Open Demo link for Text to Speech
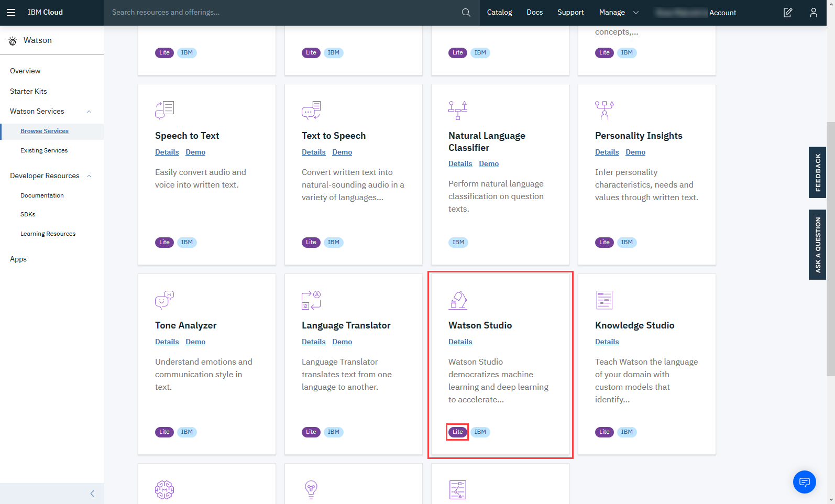This screenshot has height=504, width=835. 342,152
